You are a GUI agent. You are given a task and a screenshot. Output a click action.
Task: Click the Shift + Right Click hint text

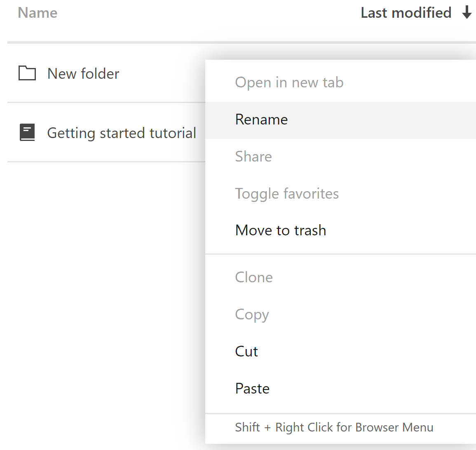tap(334, 427)
